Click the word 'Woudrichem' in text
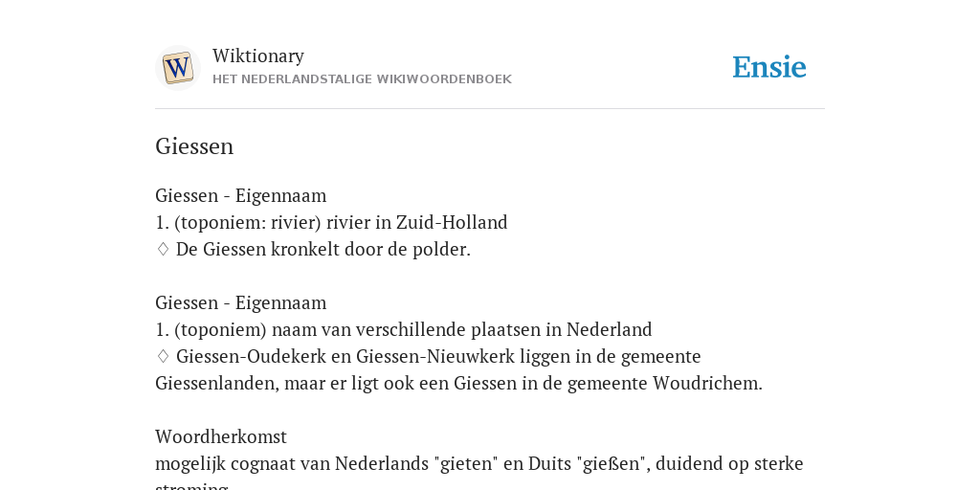The image size is (980, 490). pyautogui.click(x=707, y=383)
